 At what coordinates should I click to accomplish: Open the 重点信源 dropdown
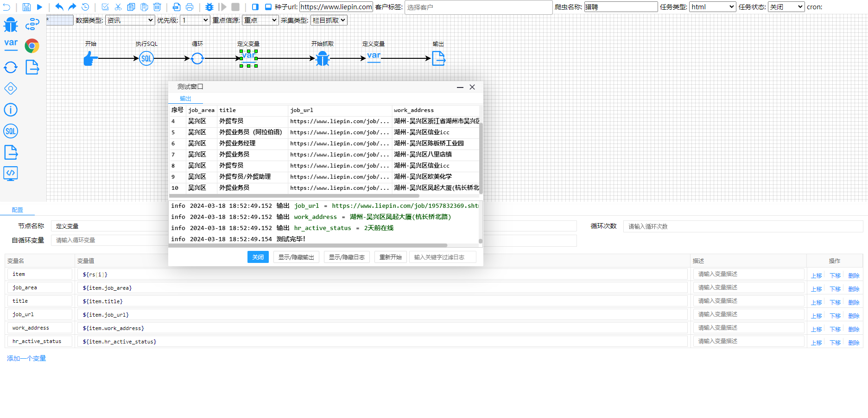260,20
